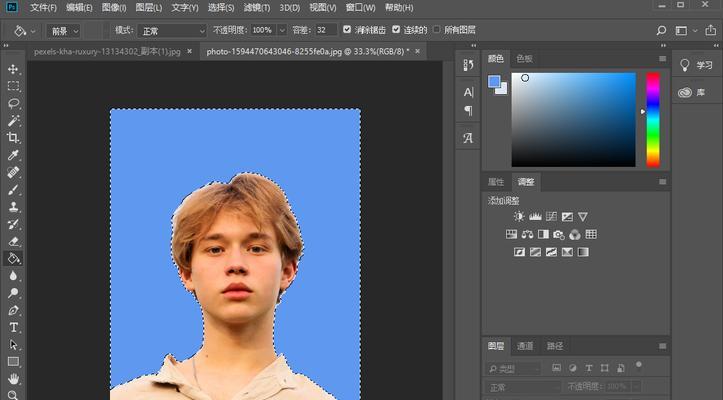
Task: Select the Hand tool
Action: click(x=13, y=379)
